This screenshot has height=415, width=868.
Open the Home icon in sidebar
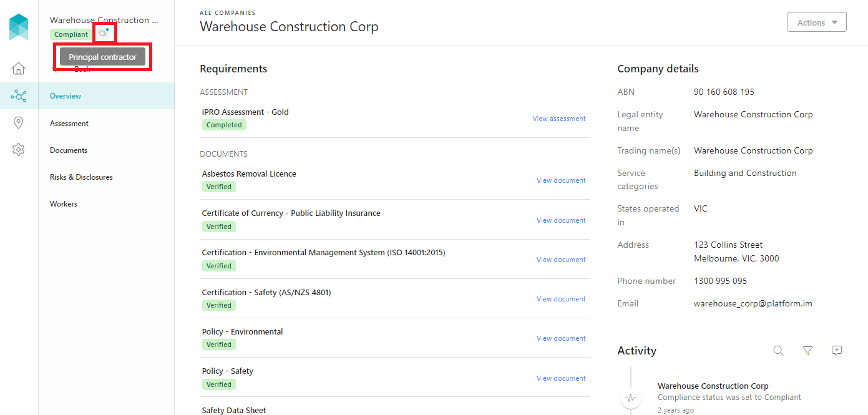click(x=19, y=69)
